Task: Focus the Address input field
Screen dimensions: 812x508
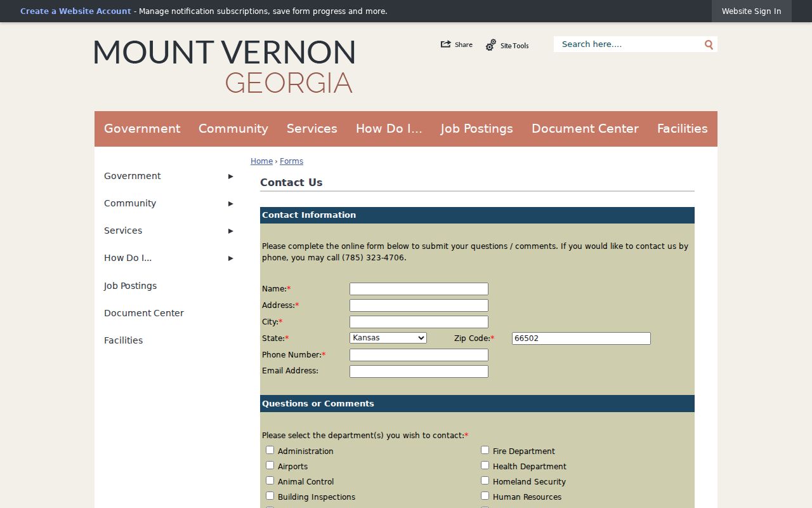Action: (x=419, y=305)
